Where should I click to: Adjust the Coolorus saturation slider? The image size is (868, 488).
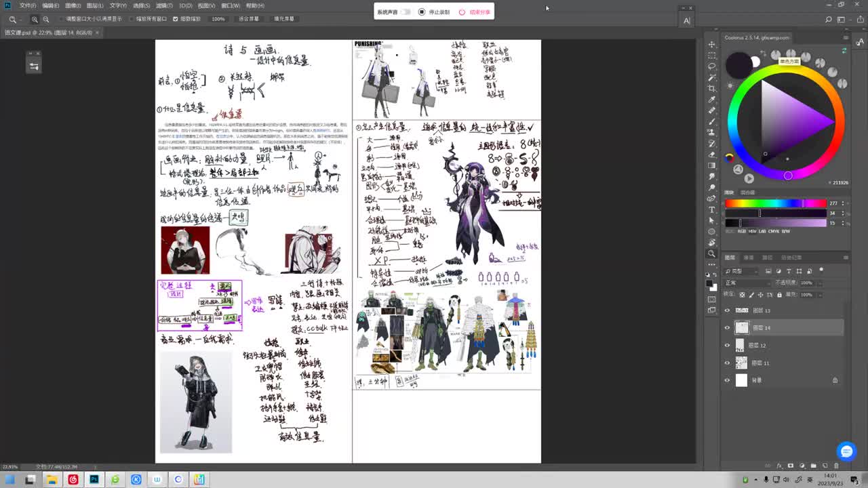pos(776,213)
